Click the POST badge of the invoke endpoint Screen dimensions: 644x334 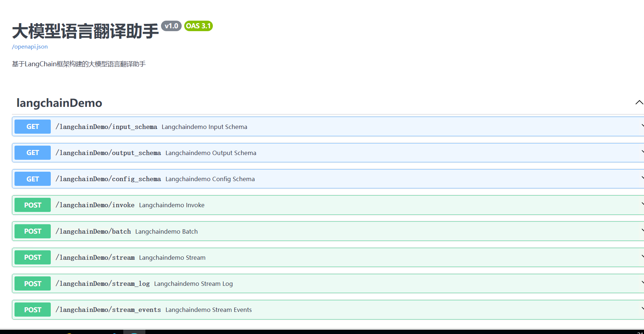click(x=33, y=205)
